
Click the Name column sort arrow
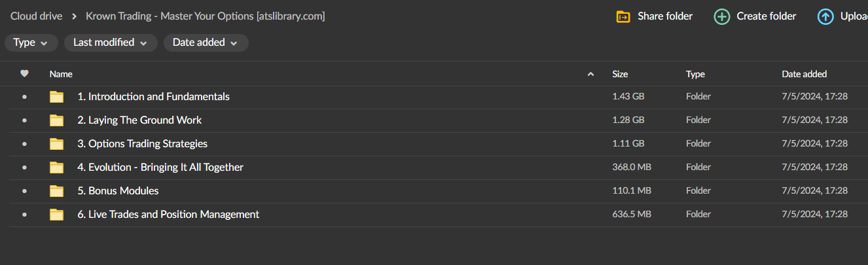(x=590, y=75)
